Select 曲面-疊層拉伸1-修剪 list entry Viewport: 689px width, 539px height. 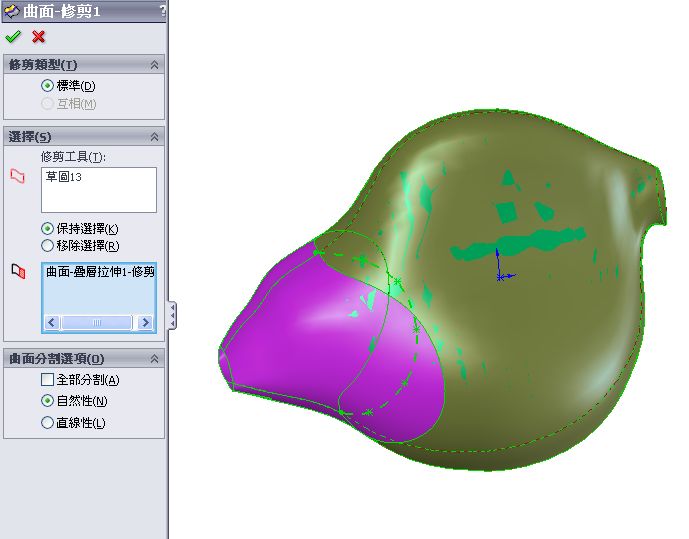point(100,272)
